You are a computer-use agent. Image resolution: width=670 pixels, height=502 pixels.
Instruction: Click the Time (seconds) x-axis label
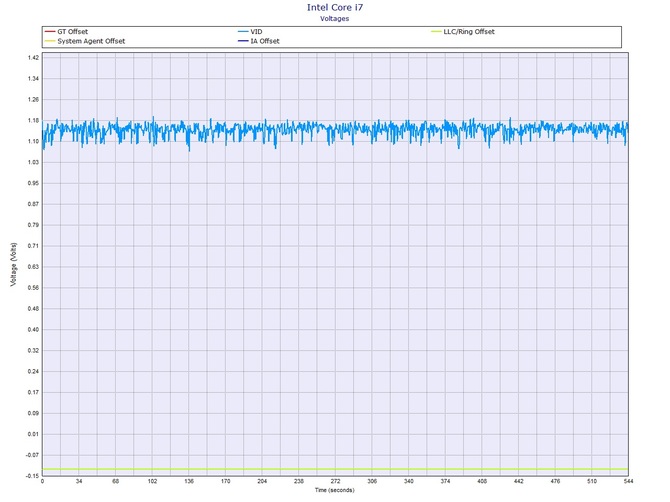tap(335, 490)
